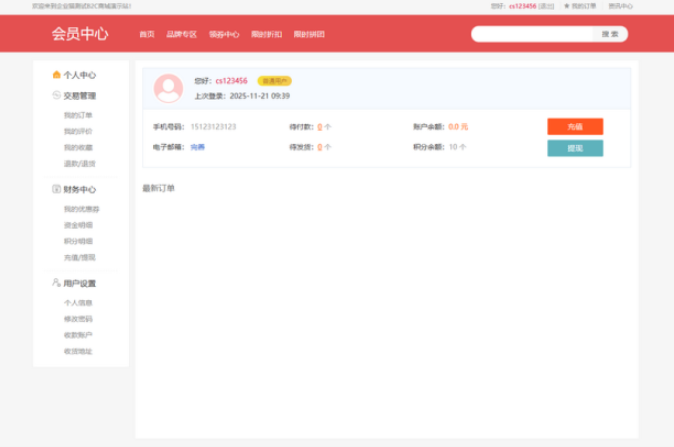Click the teal 提现 button
Image resolution: width=674 pixels, height=447 pixels.
(575, 148)
